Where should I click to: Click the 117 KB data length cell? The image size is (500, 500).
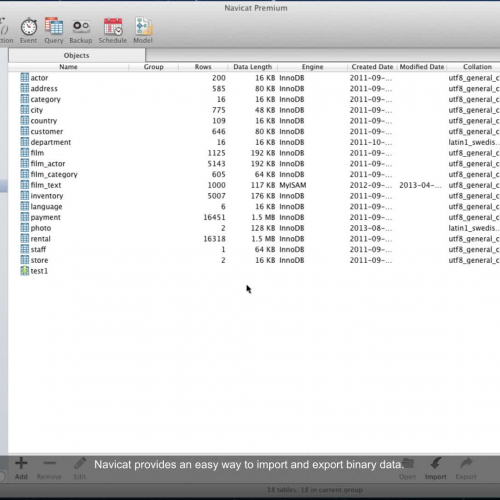point(263,185)
